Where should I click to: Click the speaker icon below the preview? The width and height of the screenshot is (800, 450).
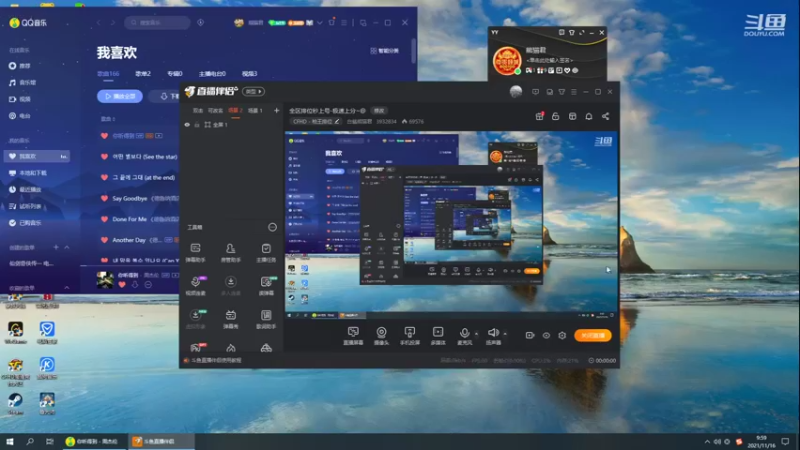pyautogui.click(x=493, y=333)
